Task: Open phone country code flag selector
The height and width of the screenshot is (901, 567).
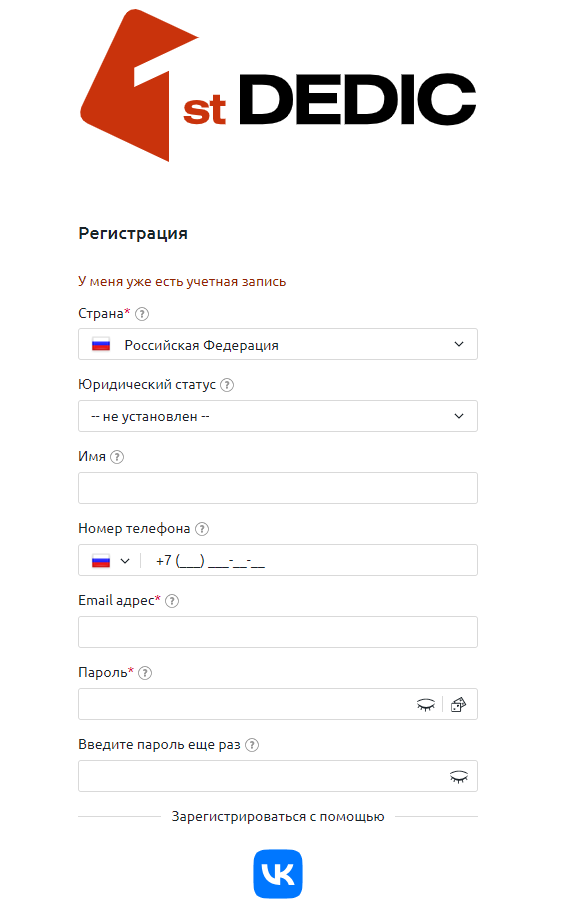Action: click(x=111, y=560)
